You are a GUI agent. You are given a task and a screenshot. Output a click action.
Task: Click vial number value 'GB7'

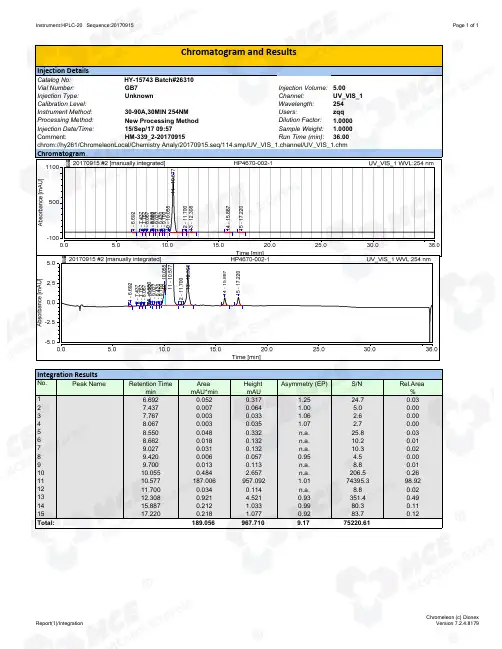point(131,88)
